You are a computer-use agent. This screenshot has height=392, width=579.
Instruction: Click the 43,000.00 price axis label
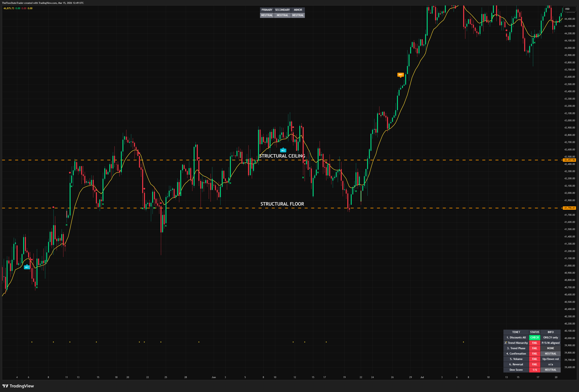click(570, 121)
